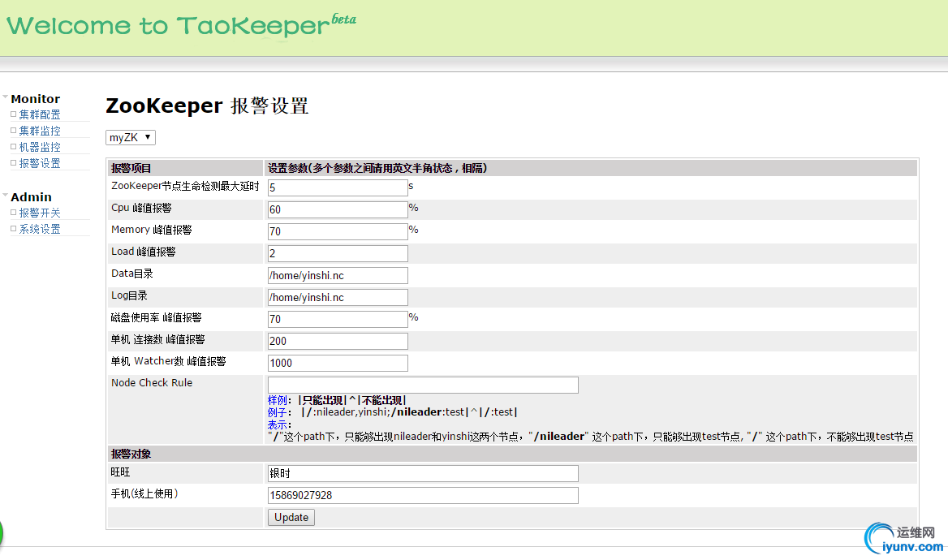The width and height of the screenshot is (948, 560).
Task: Open 集群配置 link in sidebar
Action: pos(39,114)
